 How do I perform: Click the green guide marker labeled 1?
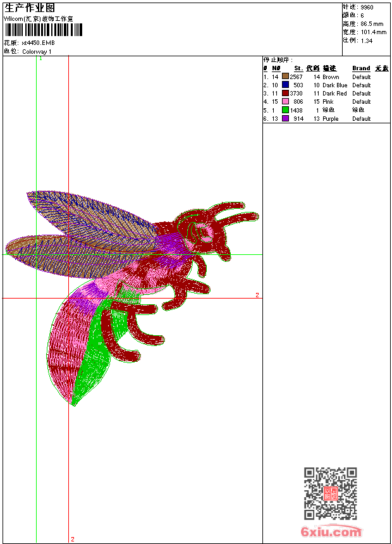40,58
